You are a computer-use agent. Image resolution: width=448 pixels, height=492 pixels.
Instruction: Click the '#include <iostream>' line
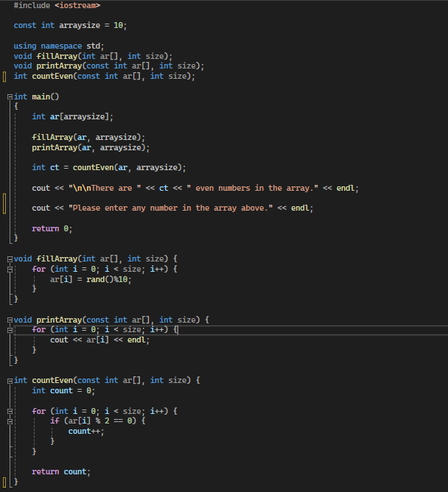pos(57,5)
